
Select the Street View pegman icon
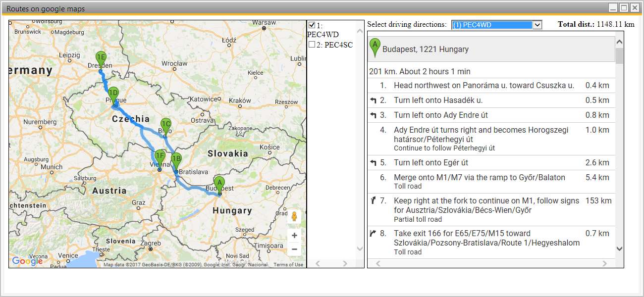pos(294,216)
